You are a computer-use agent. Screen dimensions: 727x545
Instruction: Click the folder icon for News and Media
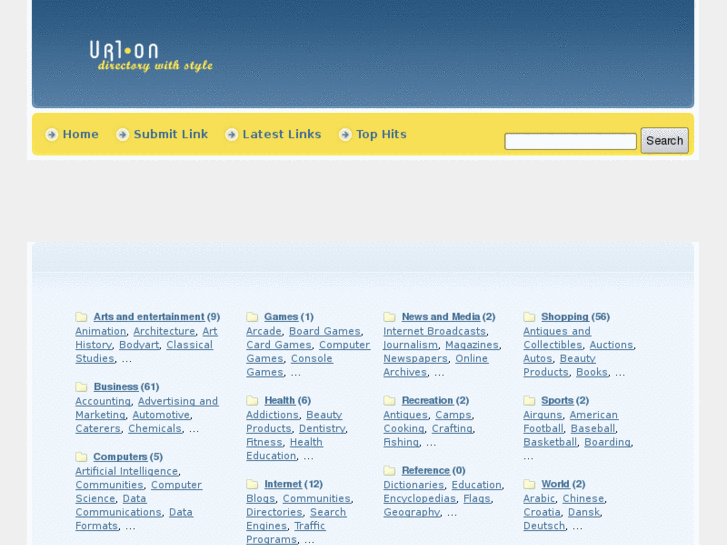(389, 317)
